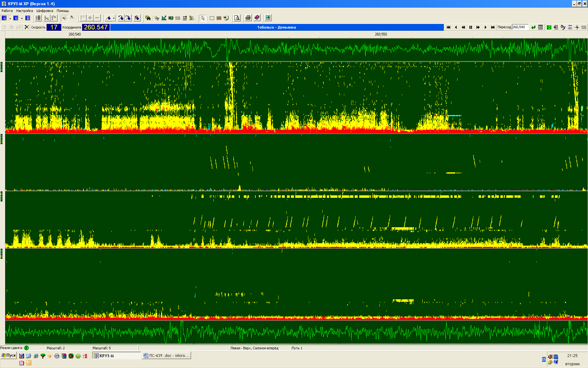Open the Шифровка menu

tap(45, 11)
